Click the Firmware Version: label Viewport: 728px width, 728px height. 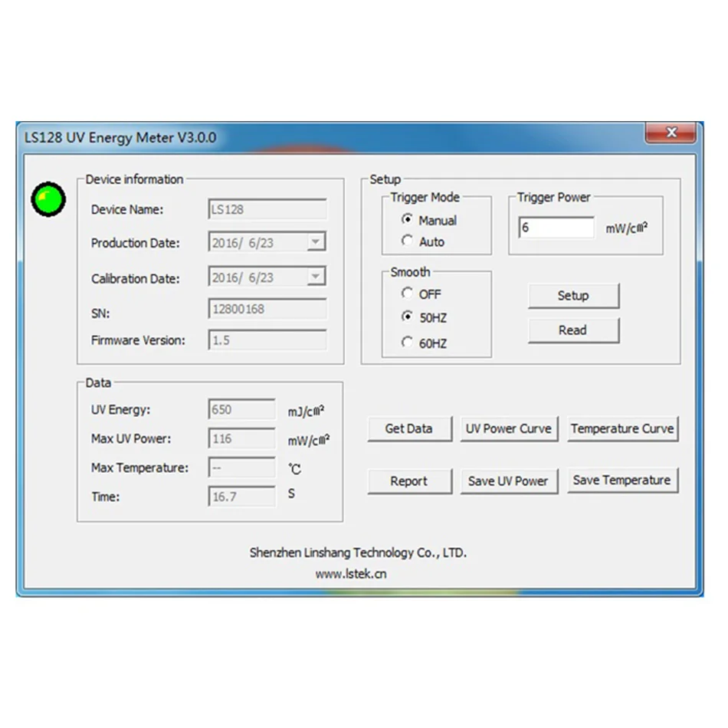pos(138,340)
